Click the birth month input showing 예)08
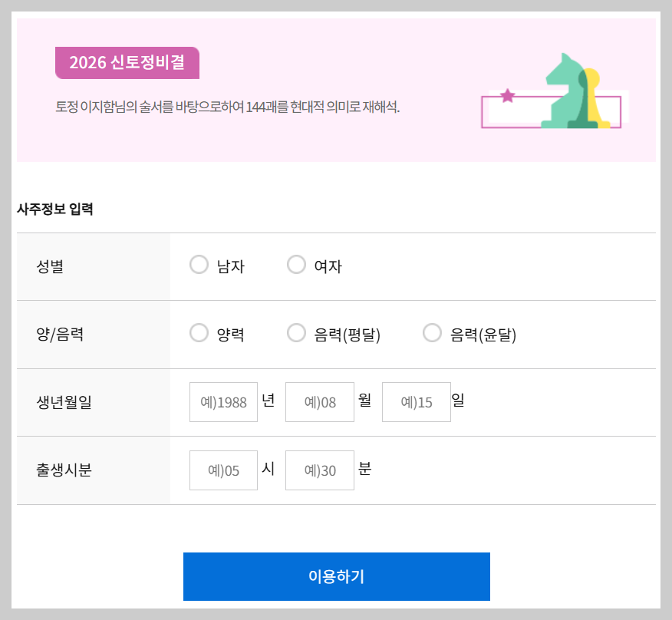Viewport: 672px width, 620px height. click(x=320, y=401)
